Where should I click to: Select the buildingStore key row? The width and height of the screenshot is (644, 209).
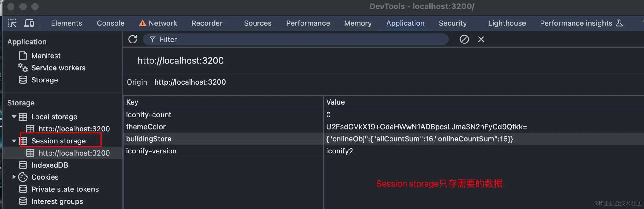point(149,139)
